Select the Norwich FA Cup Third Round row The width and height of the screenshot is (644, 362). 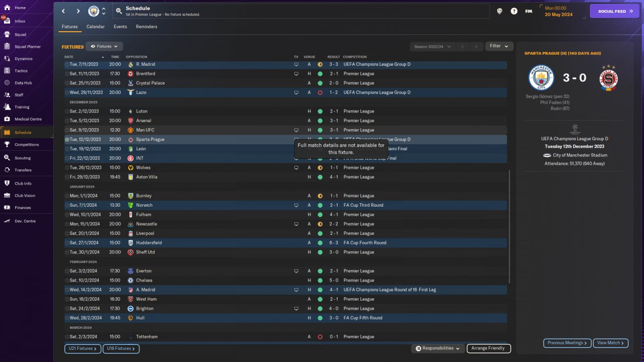point(286,205)
